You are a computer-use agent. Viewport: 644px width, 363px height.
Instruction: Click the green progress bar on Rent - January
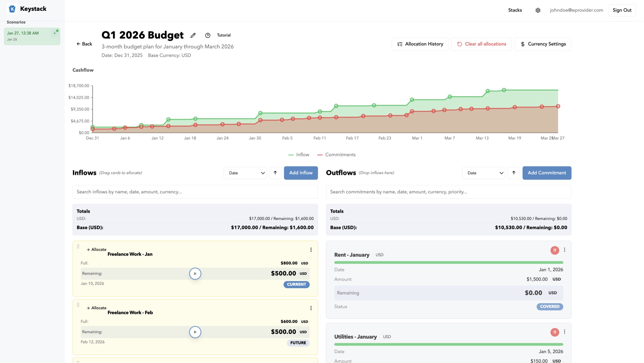click(x=448, y=262)
